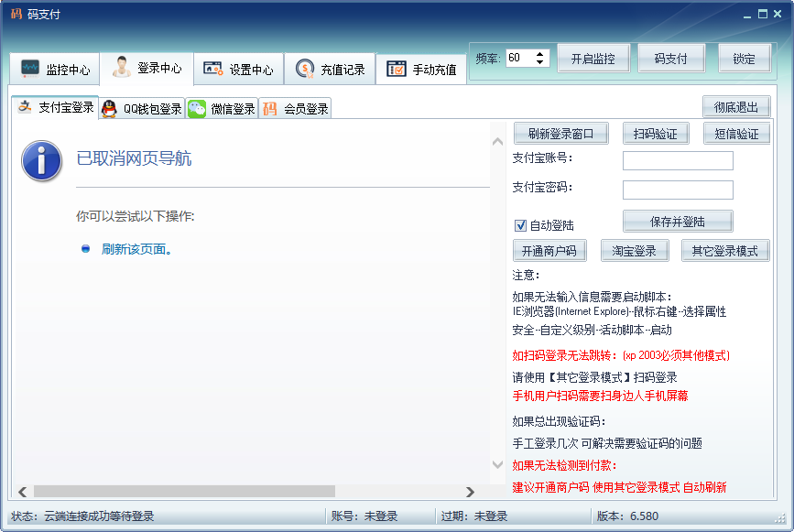Increase 频率 value with up arrow
794x532 pixels.
539,54
